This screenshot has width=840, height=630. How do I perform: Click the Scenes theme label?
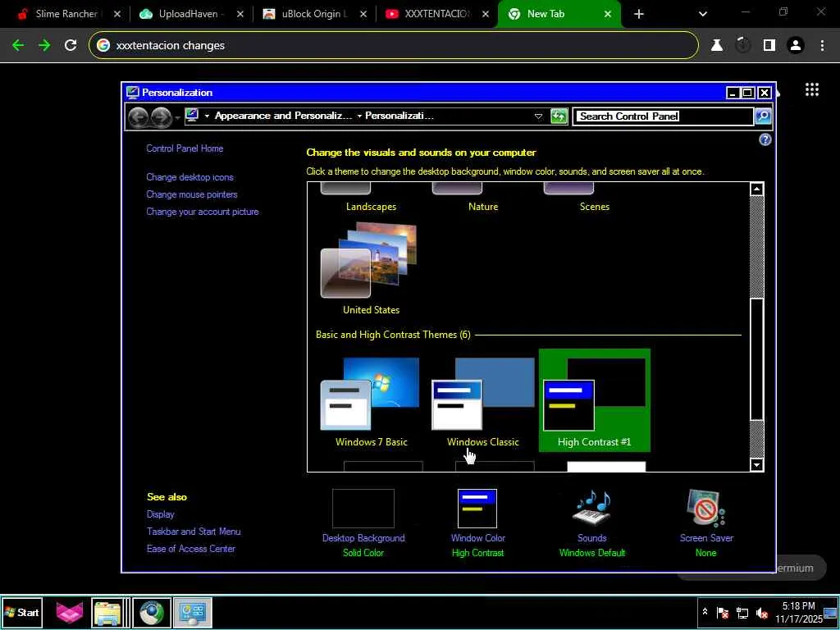[594, 207]
